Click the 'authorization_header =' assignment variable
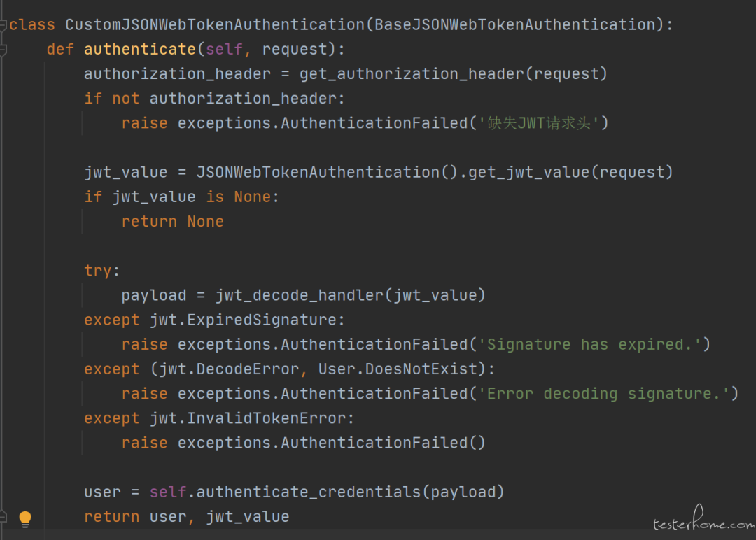Image resolution: width=756 pixels, height=540 pixels. (x=177, y=73)
